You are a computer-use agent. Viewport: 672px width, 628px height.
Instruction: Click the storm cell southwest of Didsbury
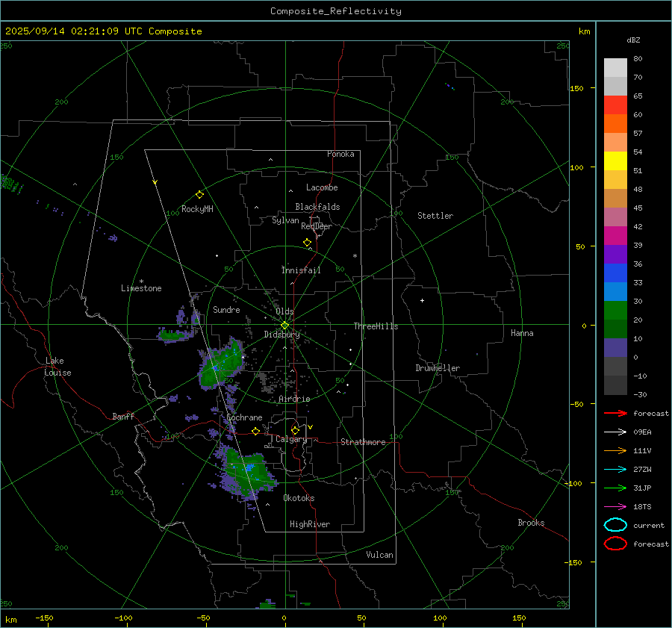(221, 364)
